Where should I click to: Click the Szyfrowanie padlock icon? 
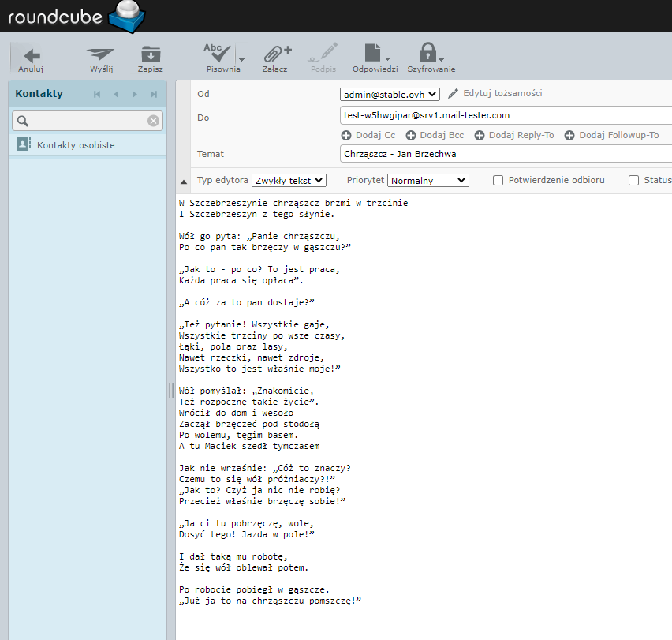coord(428,54)
